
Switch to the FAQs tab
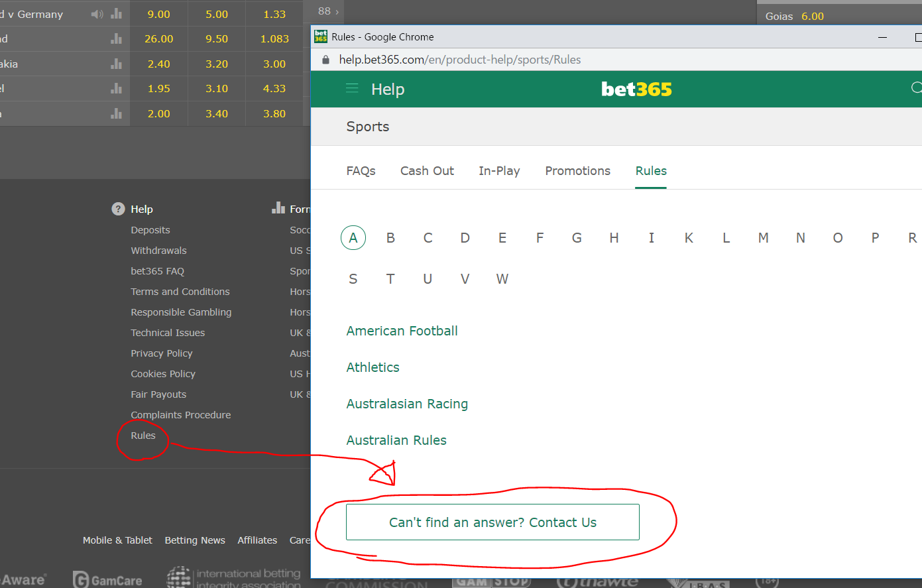[361, 171]
